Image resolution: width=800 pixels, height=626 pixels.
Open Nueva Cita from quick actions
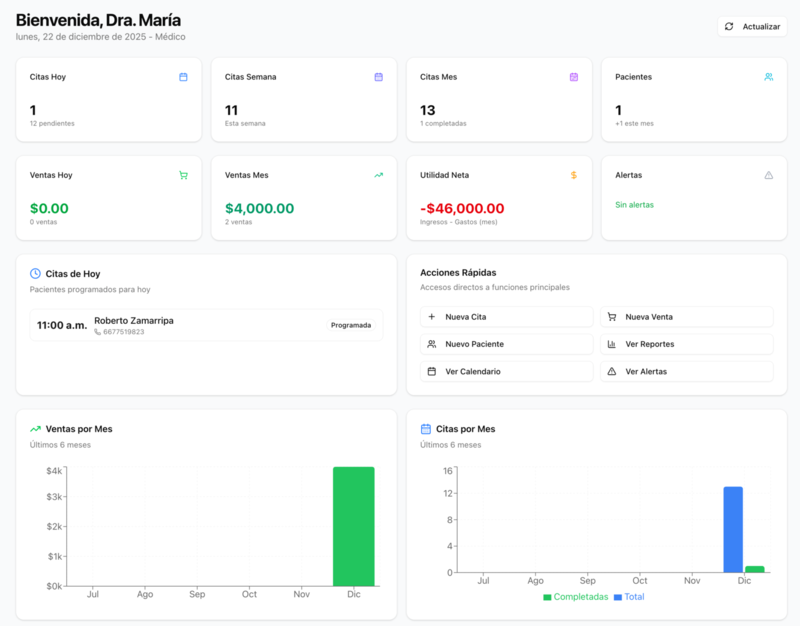pos(506,317)
